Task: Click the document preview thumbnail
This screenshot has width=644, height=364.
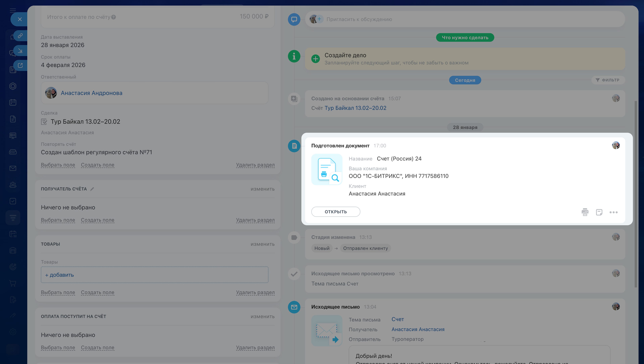Action: (327, 169)
